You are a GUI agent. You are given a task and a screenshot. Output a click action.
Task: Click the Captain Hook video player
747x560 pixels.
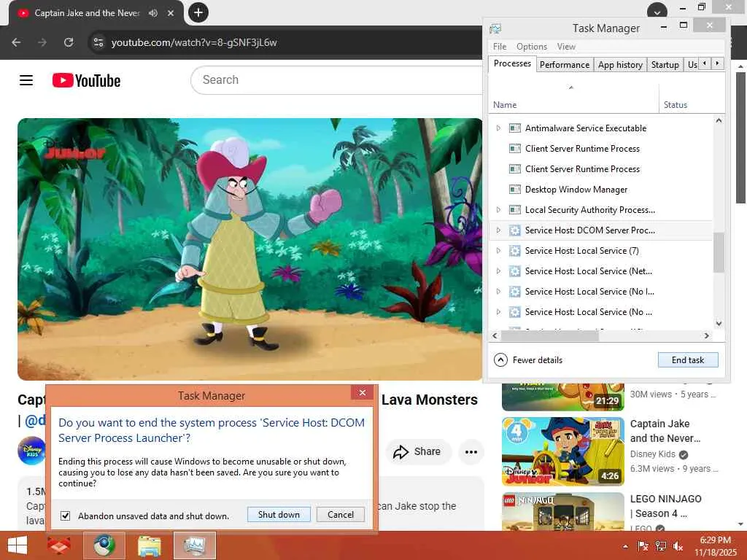point(250,249)
